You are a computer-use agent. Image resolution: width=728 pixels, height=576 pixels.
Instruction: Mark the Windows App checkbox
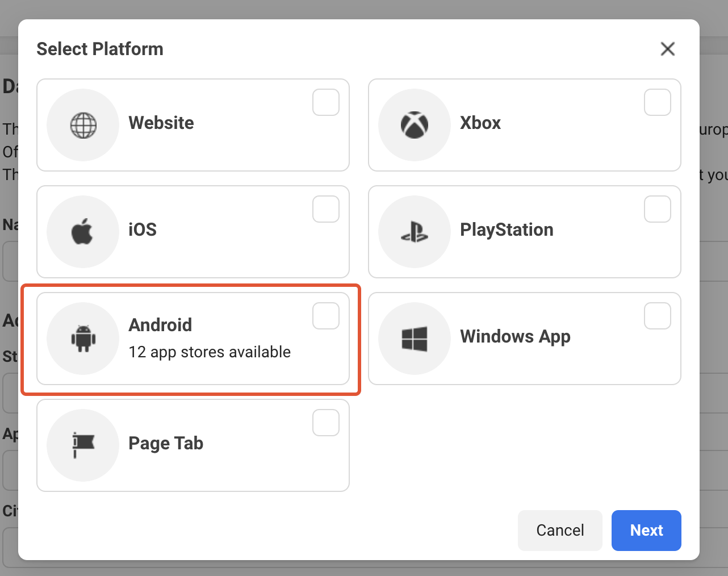click(657, 316)
